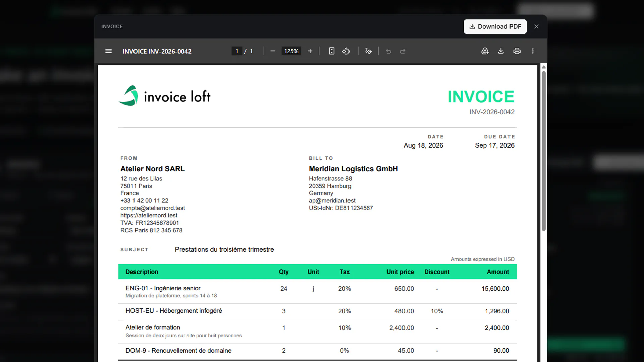Click the Unit price column header

(400, 272)
